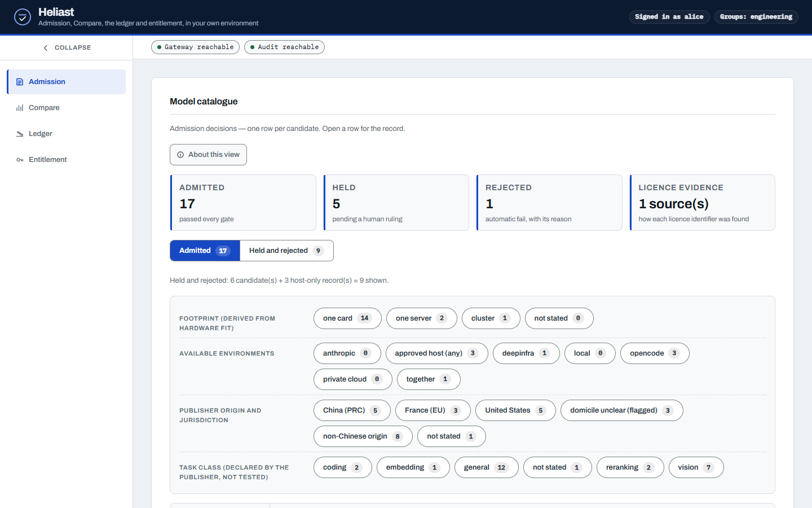This screenshot has height=508, width=812.
Task: Click the info icon in About this view
Action: coord(180,155)
